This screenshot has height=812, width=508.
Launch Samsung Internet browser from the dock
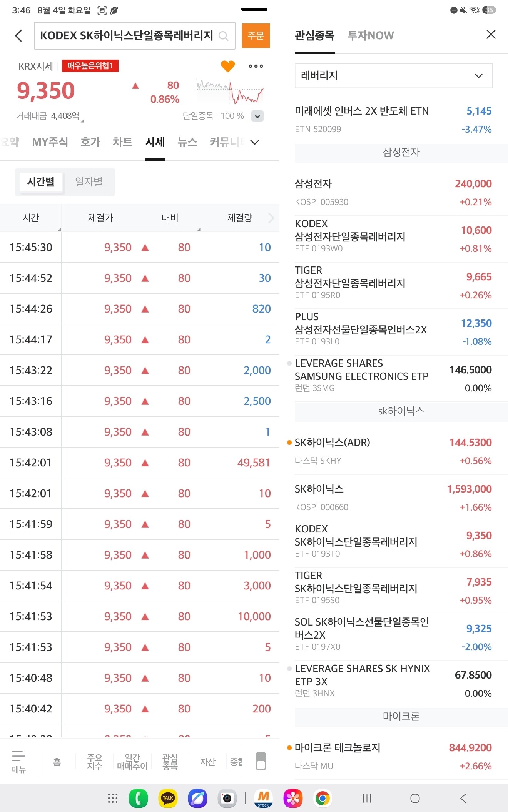(197, 798)
